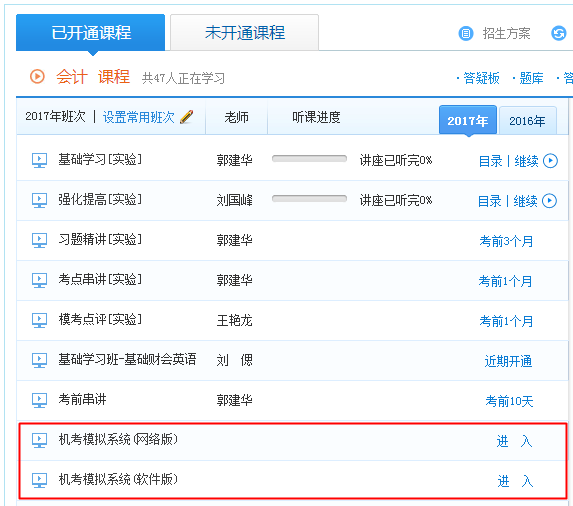The height and width of the screenshot is (506, 573).
Task: Switch to the 未开通课程 tab
Action: coord(244,33)
